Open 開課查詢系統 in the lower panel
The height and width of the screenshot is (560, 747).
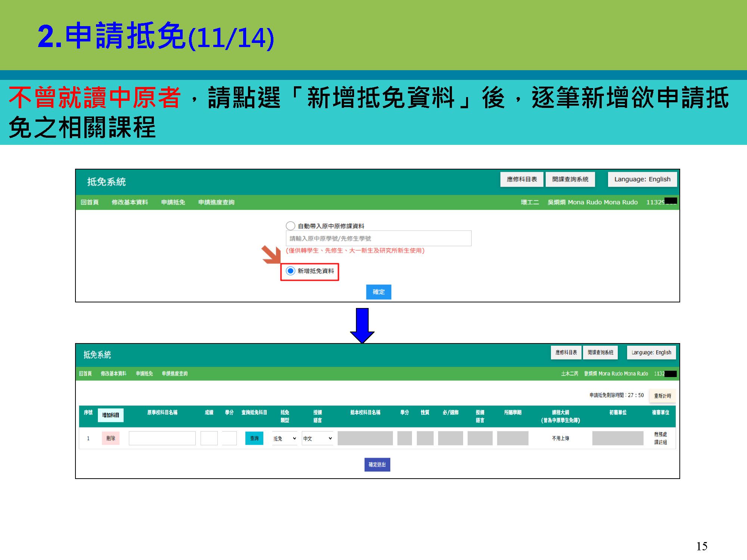[x=600, y=352]
